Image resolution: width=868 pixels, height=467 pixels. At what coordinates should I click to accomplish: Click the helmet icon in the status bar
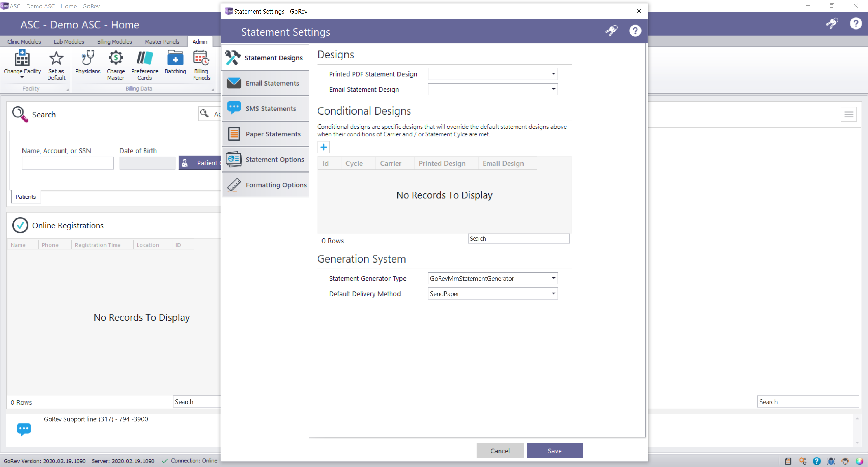[x=845, y=461]
